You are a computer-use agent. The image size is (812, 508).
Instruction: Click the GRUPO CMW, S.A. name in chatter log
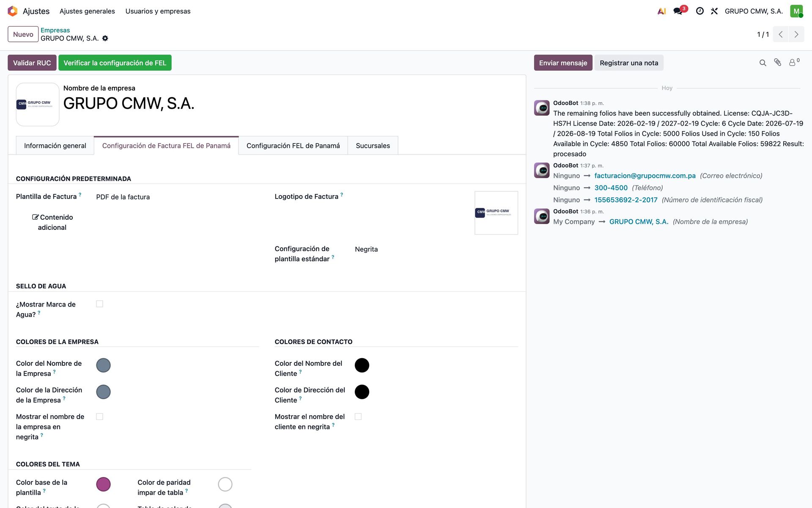[x=639, y=222]
